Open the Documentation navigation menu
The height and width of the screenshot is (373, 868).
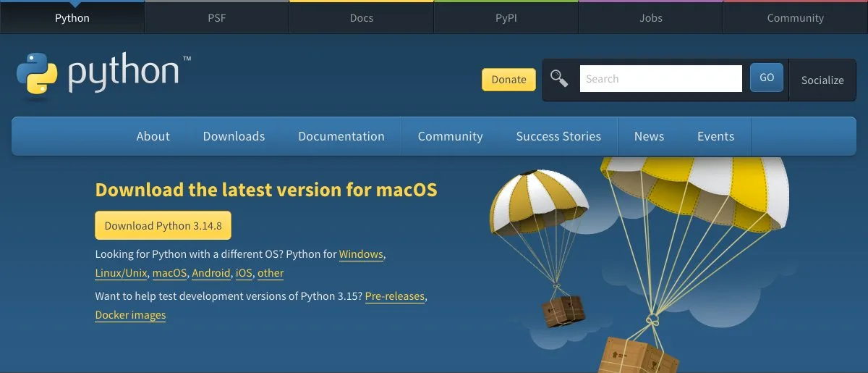click(x=341, y=136)
